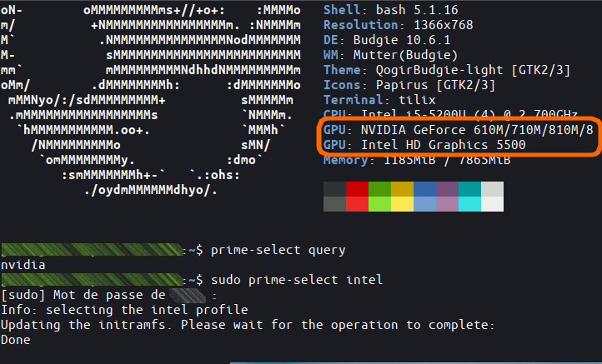Click the dark purple color block
Screen dimensions: 602x364
tap(448, 189)
